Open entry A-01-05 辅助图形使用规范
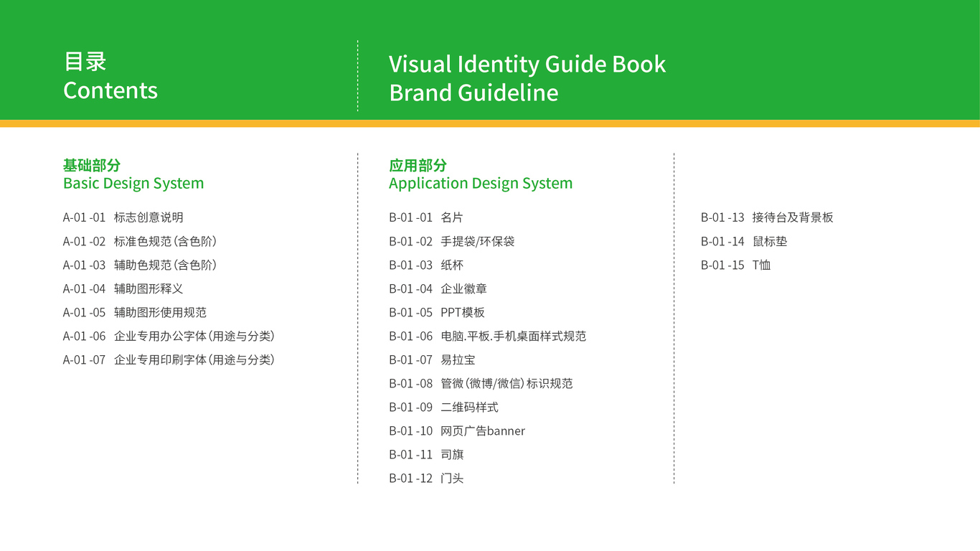The image size is (980, 551). [135, 312]
